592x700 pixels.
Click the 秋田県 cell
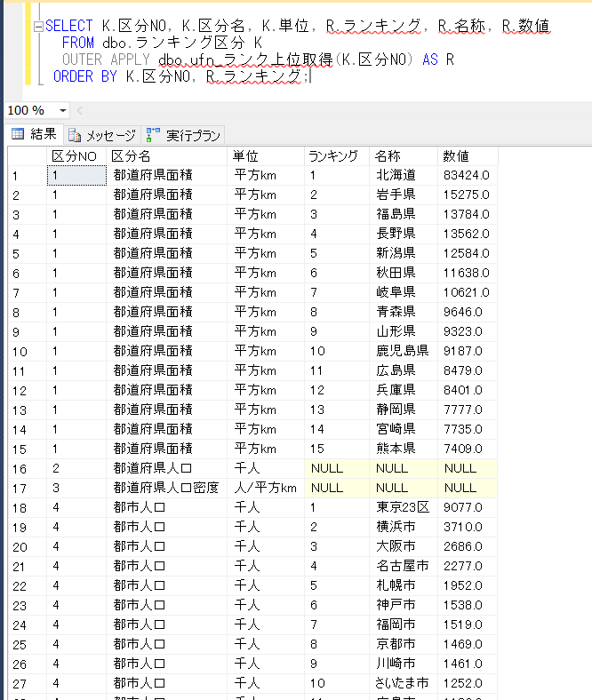click(x=404, y=273)
